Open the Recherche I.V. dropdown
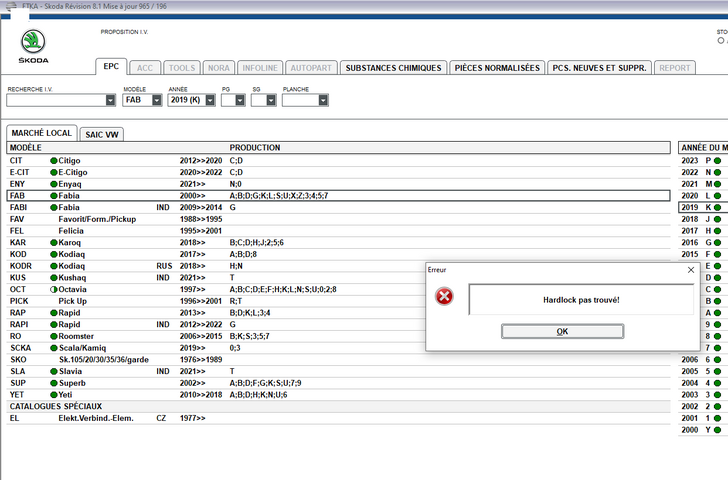This screenshot has width=728, height=480. click(110, 100)
